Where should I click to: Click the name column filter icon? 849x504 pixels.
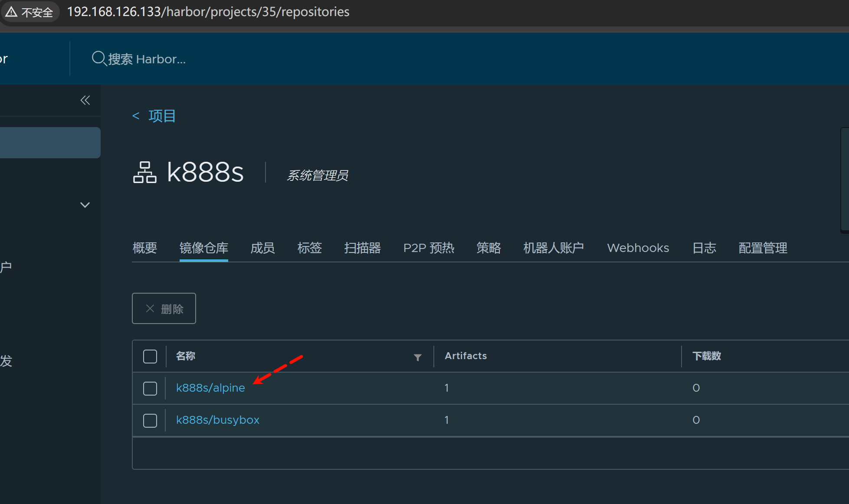[x=417, y=357]
